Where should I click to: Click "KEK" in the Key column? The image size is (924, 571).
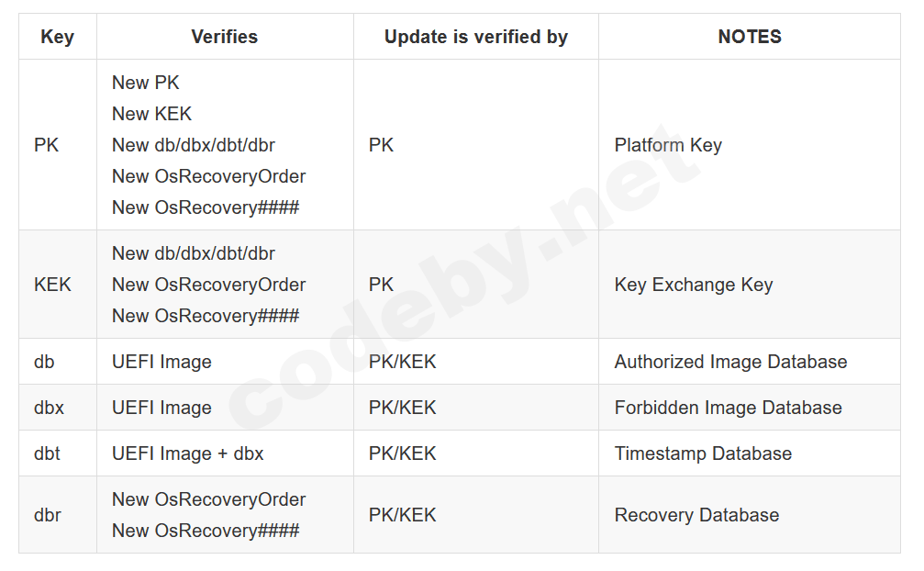[52, 285]
